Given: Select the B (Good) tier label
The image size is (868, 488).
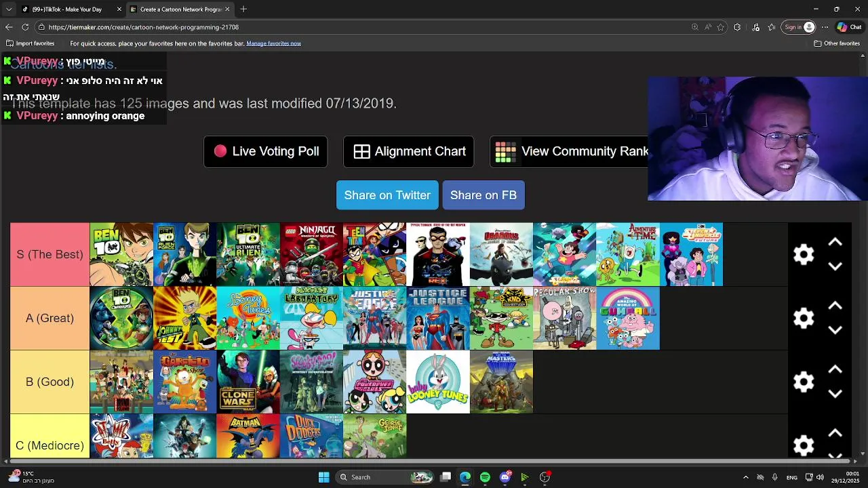Looking at the screenshot, I should click(50, 382).
